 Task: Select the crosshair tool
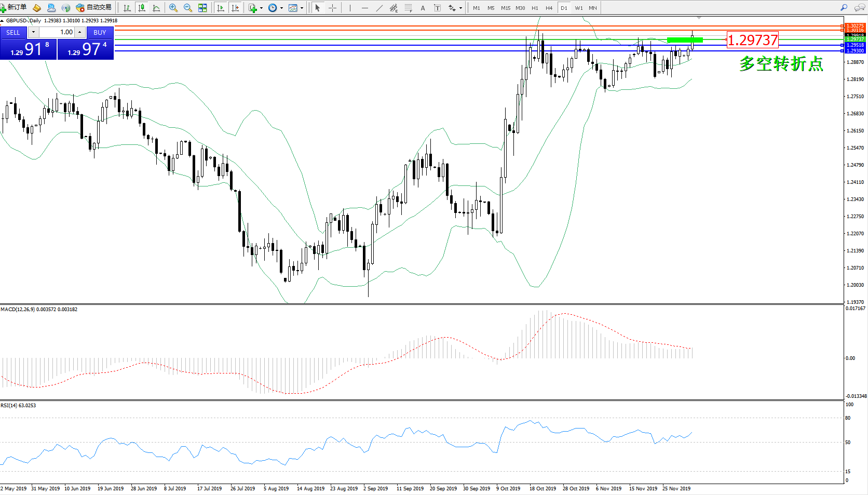click(332, 8)
